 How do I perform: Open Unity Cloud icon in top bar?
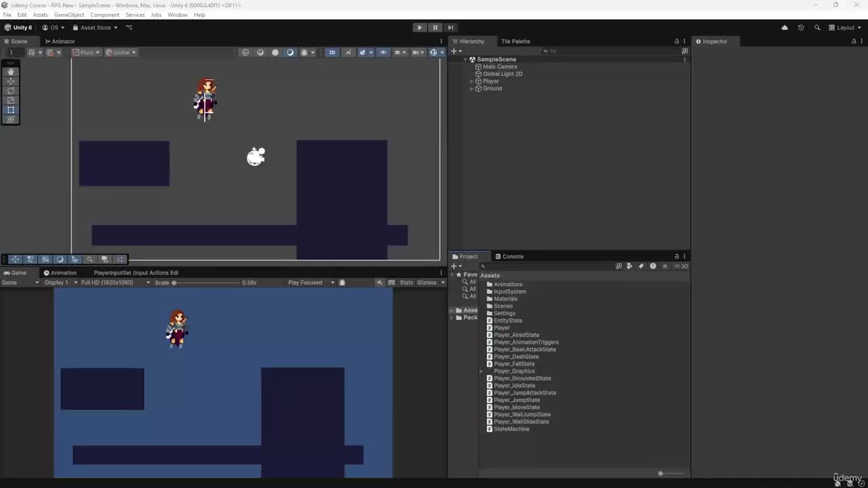pyautogui.click(x=785, y=28)
